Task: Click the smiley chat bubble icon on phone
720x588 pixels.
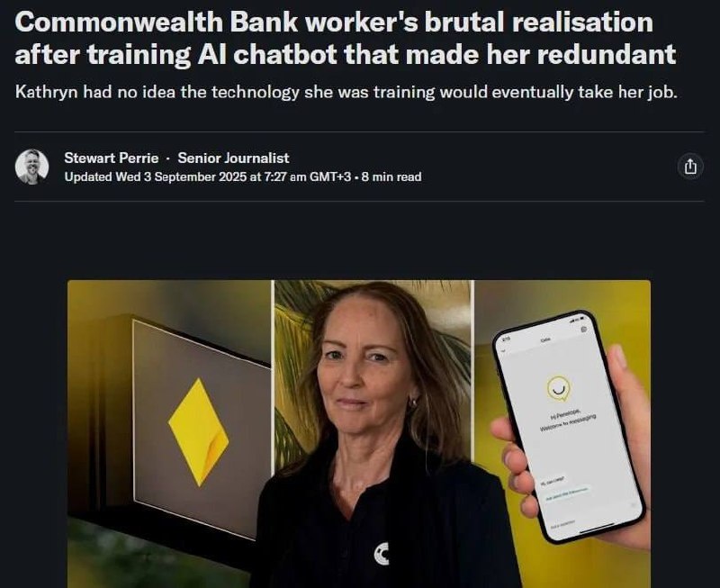Action: [x=558, y=389]
